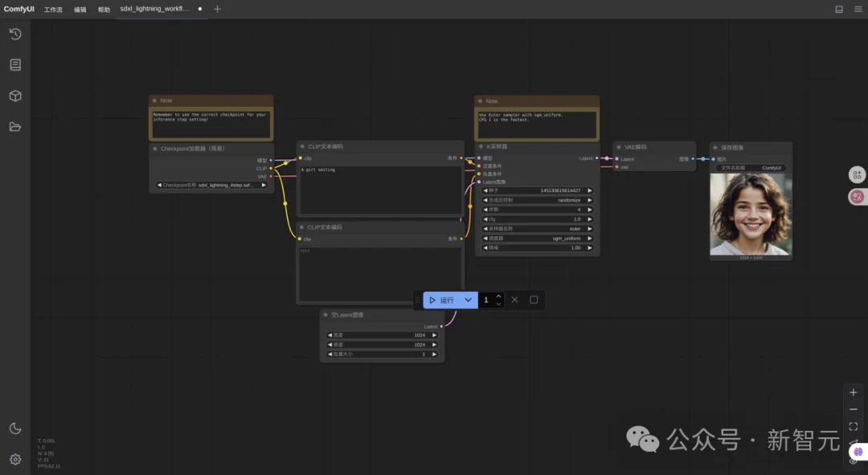Image resolution: width=868 pixels, height=475 pixels.
Task: Click the Checkpoint加载器 VAE output port
Action: click(x=271, y=176)
